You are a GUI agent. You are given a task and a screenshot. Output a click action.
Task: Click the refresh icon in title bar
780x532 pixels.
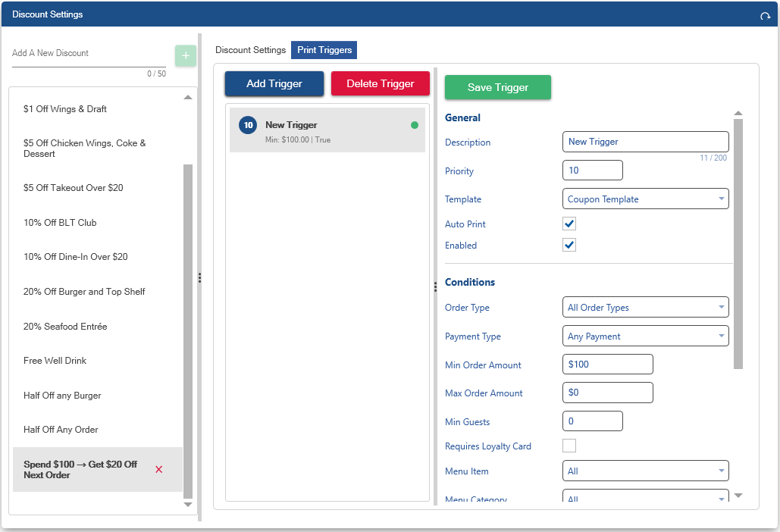pyautogui.click(x=765, y=16)
